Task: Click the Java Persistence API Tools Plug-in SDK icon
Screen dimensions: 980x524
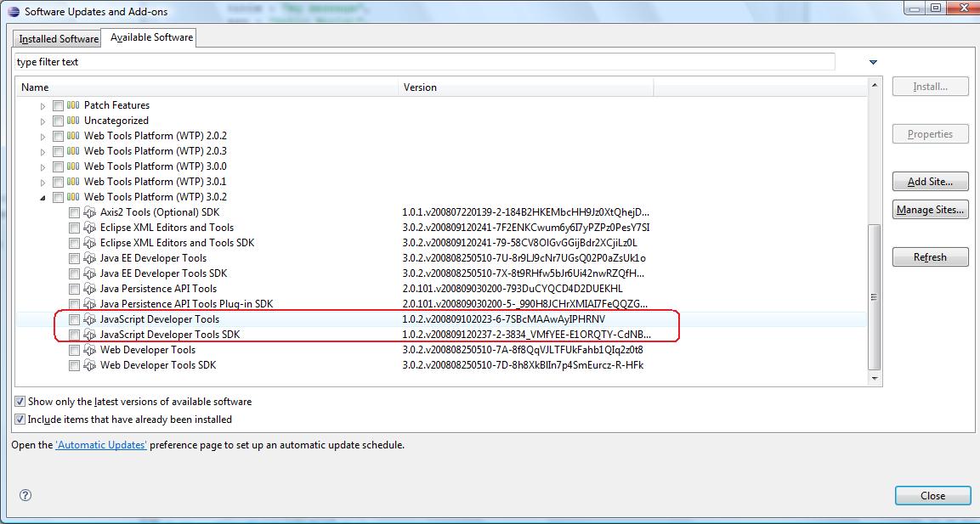Action: pos(90,304)
